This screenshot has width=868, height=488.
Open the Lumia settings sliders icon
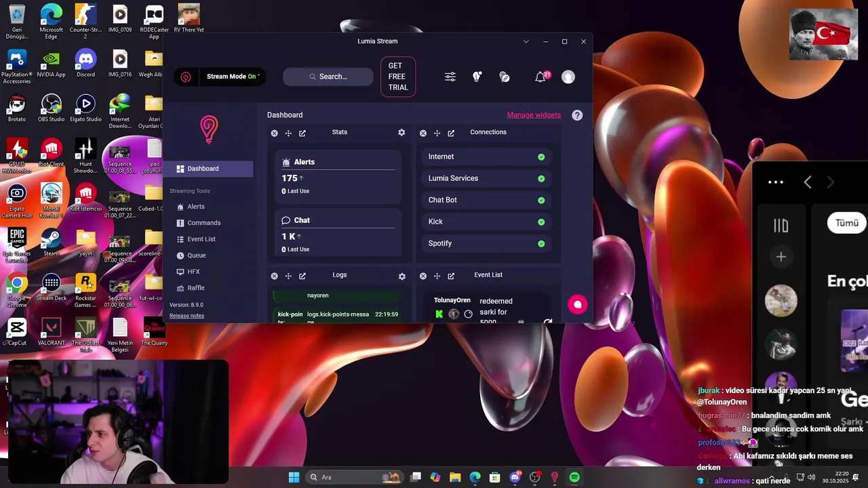pos(450,77)
